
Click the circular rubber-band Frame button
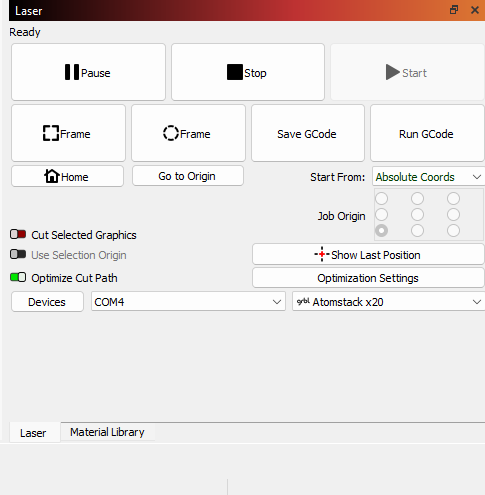[x=188, y=133]
